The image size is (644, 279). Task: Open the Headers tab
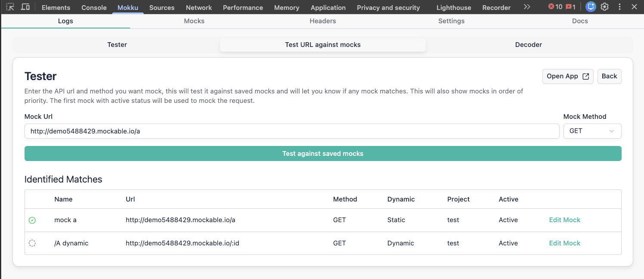tap(322, 21)
